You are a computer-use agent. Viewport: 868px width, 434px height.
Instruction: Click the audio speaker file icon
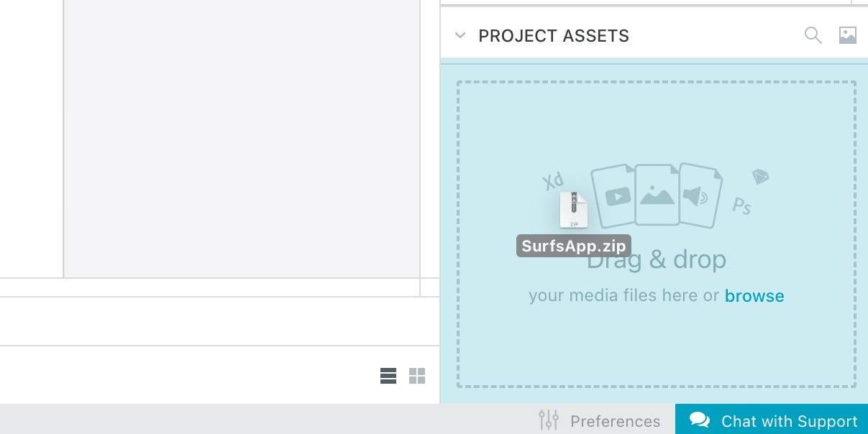[x=699, y=195]
